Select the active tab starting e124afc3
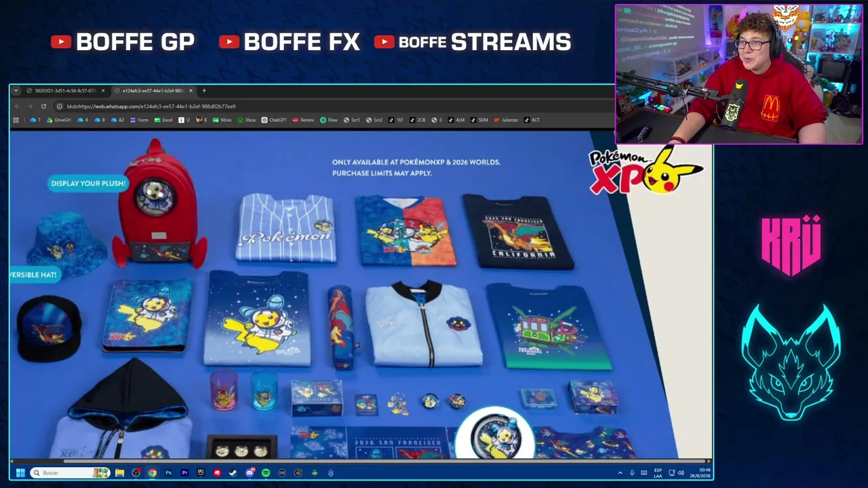 [153, 91]
